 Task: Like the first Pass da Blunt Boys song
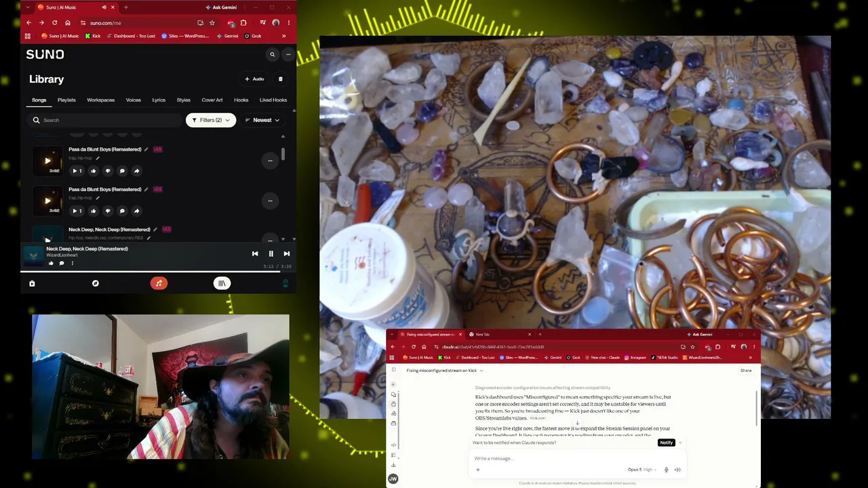(x=93, y=171)
